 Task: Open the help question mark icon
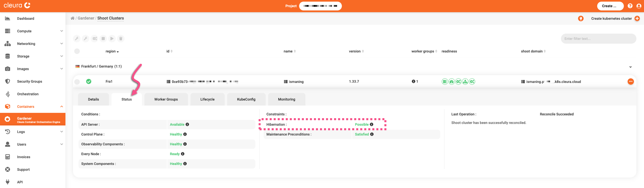[630, 6]
